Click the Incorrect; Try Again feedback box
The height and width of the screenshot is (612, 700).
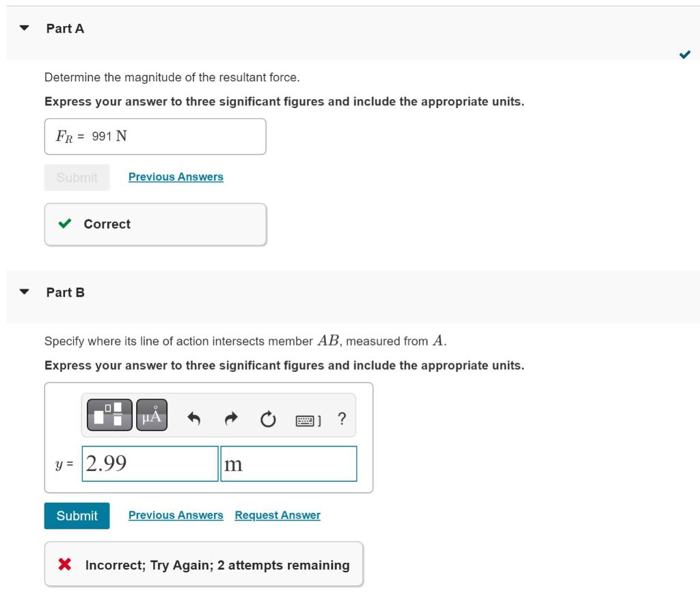[203, 564]
